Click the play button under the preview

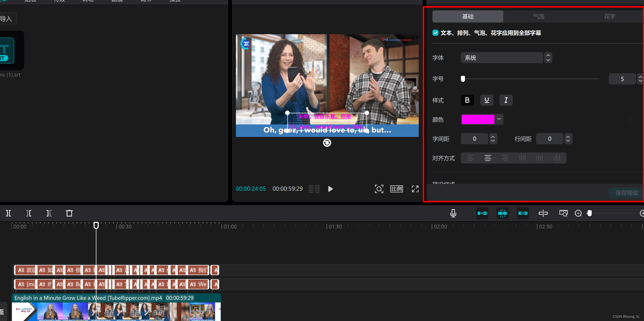coord(330,189)
